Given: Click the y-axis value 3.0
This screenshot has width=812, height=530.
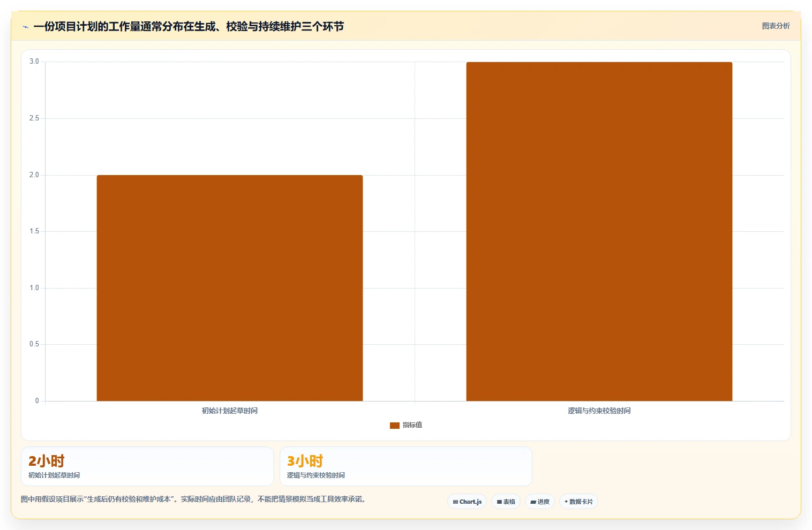Looking at the screenshot, I should pyautogui.click(x=34, y=62).
